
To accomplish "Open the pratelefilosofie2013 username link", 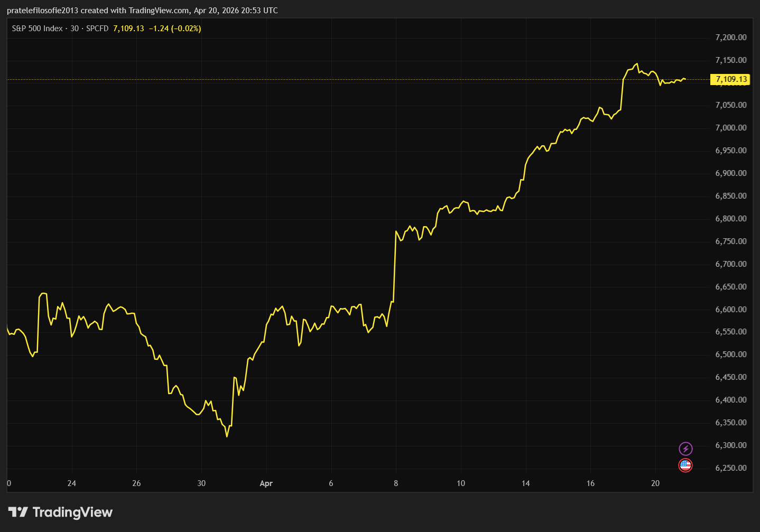I will pos(42,10).
